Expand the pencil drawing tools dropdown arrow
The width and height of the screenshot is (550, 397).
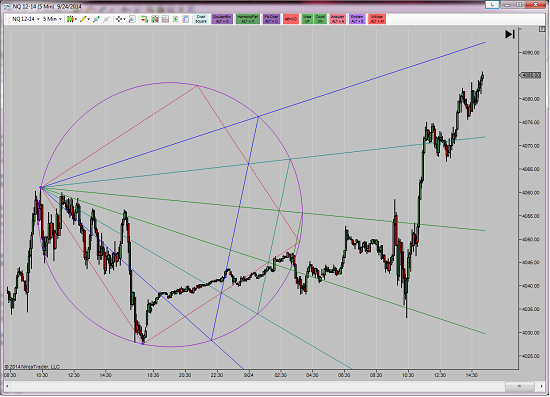click(x=88, y=19)
